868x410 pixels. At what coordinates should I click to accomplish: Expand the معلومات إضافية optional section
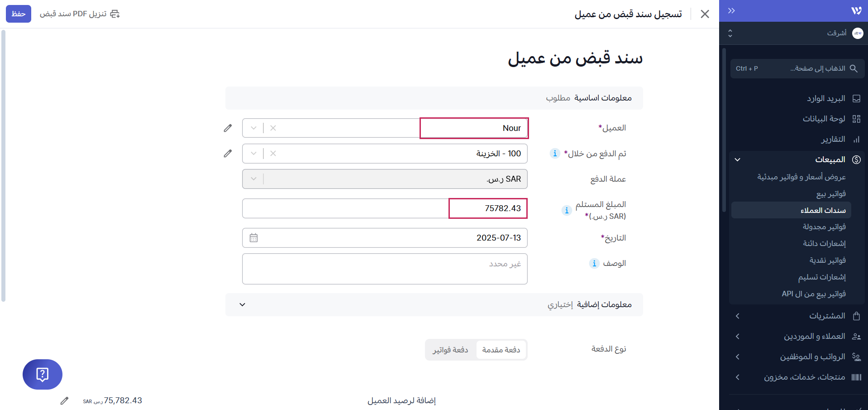point(243,304)
